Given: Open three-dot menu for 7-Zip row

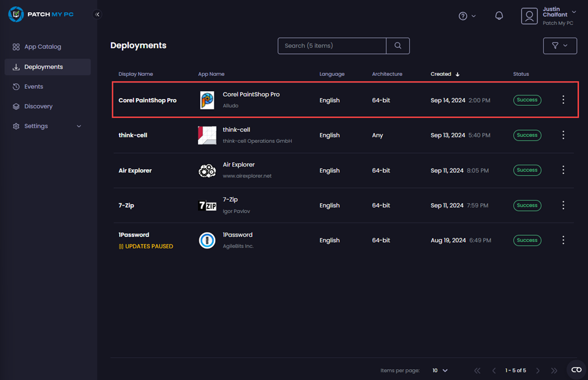Looking at the screenshot, I should 563,206.
